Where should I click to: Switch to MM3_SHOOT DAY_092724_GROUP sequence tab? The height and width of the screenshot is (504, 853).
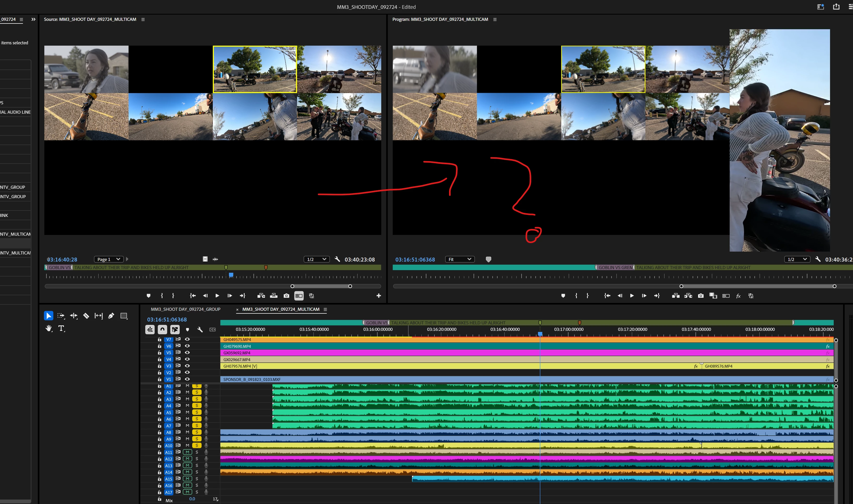point(185,309)
